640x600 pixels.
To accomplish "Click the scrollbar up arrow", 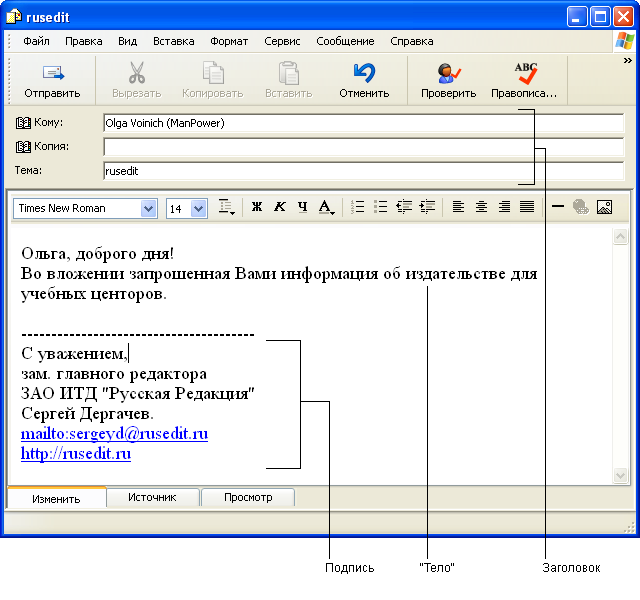I will pos(620,236).
